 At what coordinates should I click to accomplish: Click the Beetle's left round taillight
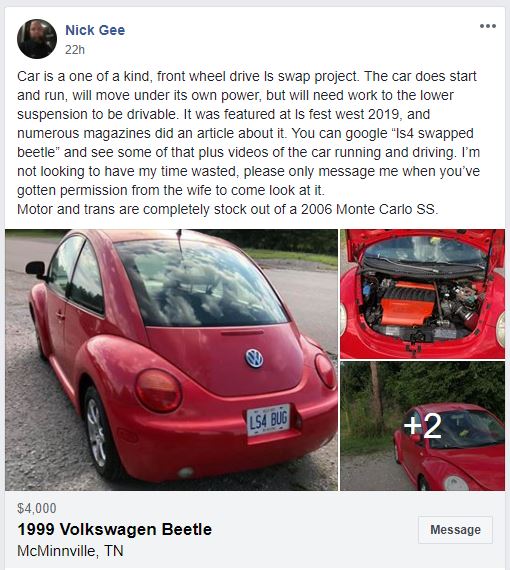(x=158, y=391)
